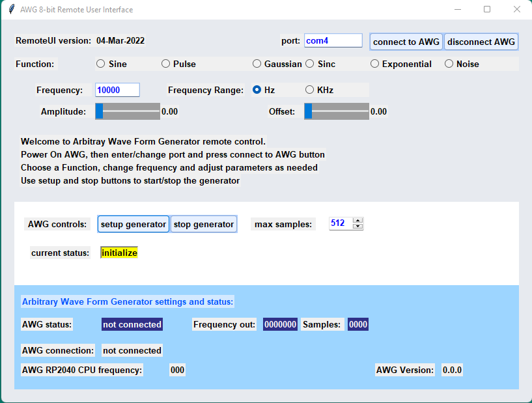Click the 'current status:' label
Image resolution: width=532 pixels, height=403 pixels.
click(x=60, y=253)
